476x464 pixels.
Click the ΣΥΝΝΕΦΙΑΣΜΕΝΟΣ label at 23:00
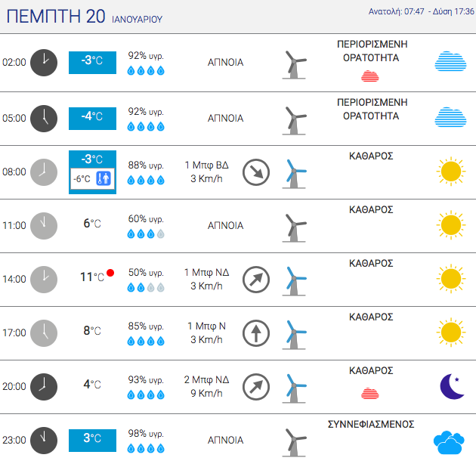pos(371,424)
